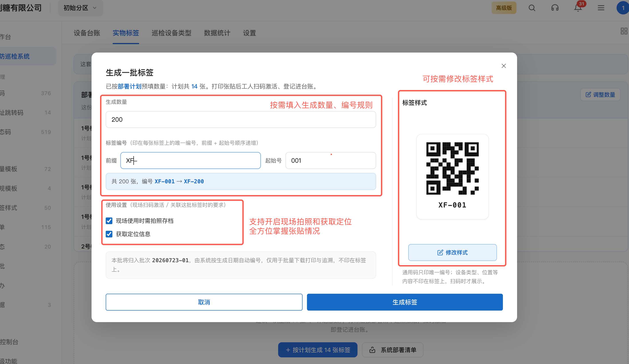Screen dimensions: 629x364
Task: Click the 调整数量 button behind dialog
Action: coord(600,95)
